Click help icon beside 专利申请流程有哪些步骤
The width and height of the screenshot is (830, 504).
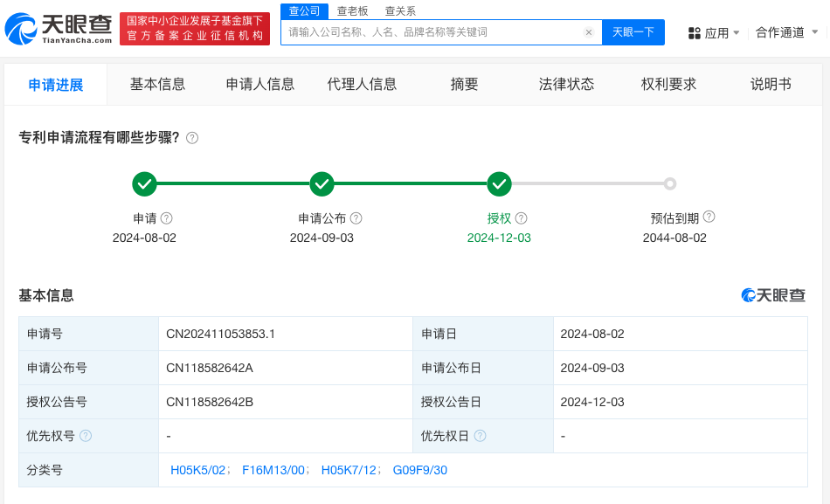pyautogui.click(x=192, y=138)
